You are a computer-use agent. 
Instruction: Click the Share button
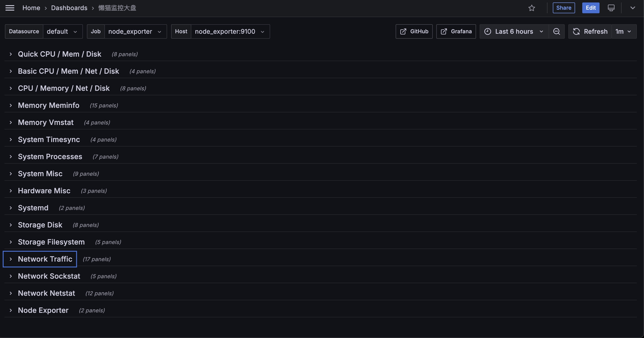pos(564,8)
